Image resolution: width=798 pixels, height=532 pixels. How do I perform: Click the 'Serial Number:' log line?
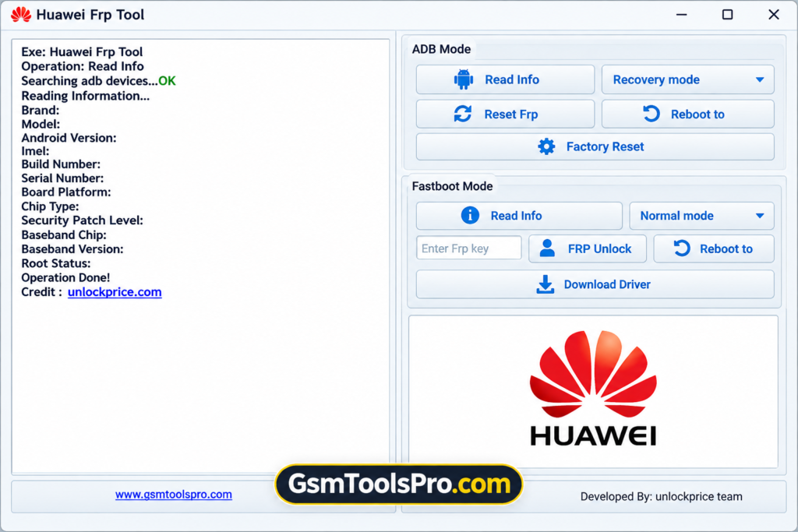(x=62, y=178)
